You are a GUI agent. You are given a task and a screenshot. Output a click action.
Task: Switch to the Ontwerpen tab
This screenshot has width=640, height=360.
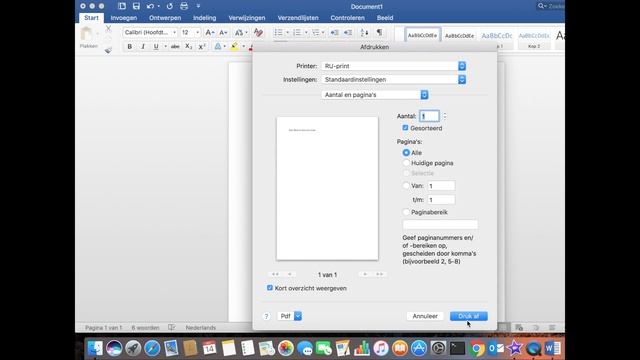(165, 18)
